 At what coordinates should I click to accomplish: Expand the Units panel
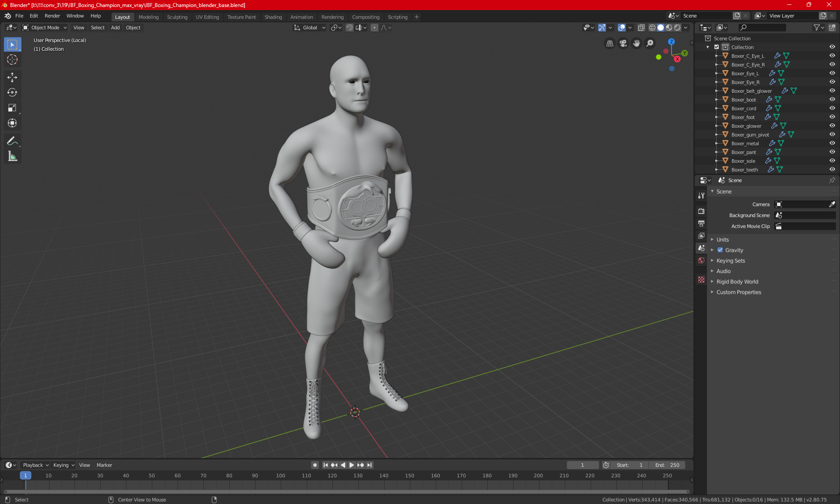pos(722,240)
